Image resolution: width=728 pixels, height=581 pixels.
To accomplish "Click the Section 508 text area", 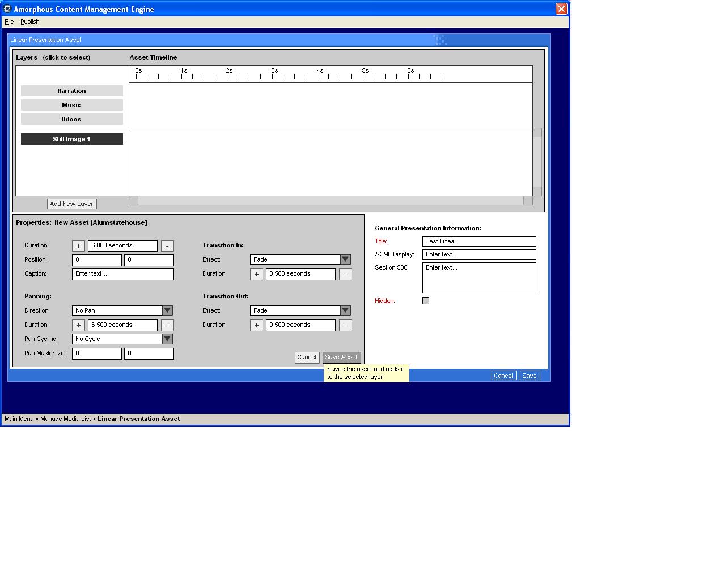I will click(479, 277).
